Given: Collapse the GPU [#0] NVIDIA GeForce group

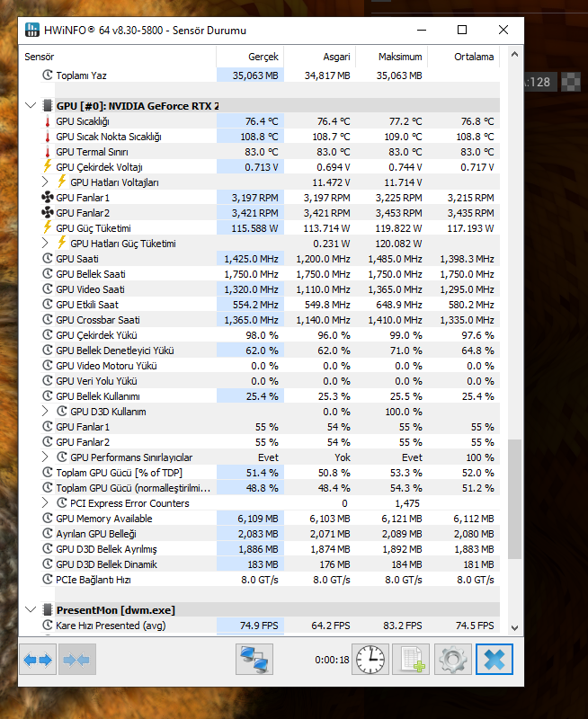Looking at the screenshot, I should click(x=31, y=105).
